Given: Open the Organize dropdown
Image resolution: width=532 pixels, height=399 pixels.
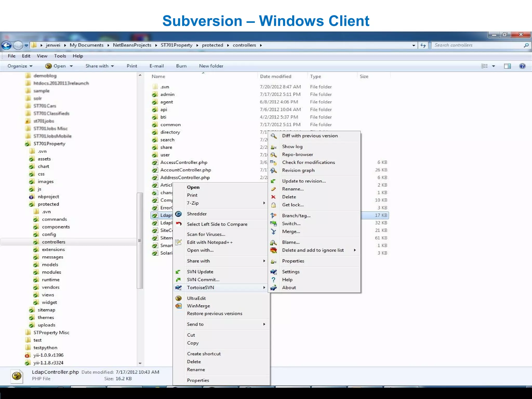Looking at the screenshot, I should tap(20, 66).
